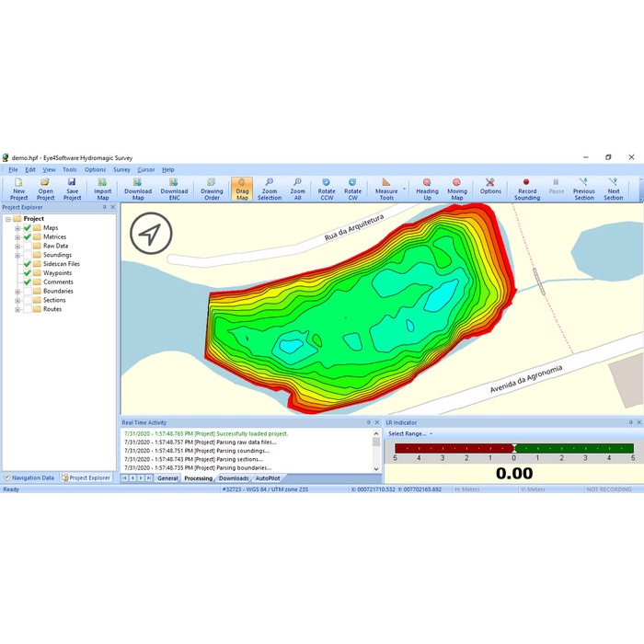This screenshot has width=644, height=644.
Task: Toggle the Boundaries checkbox
Action: 28,291
